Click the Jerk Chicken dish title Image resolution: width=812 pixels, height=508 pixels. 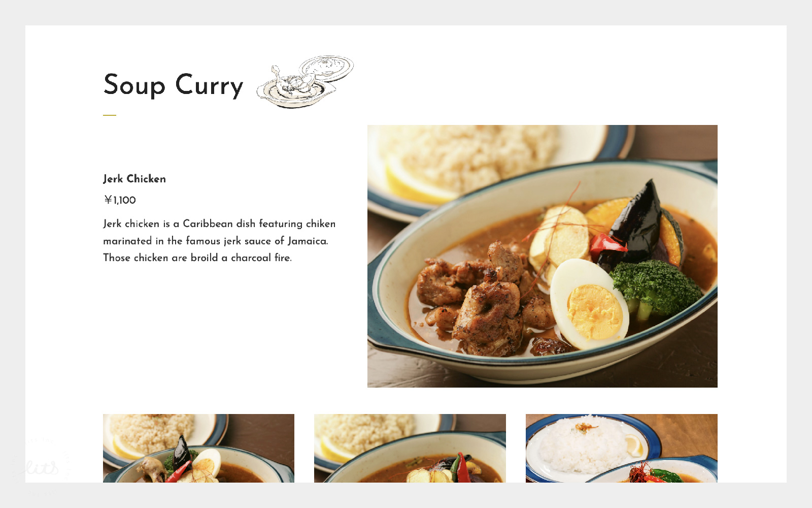tap(134, 179)
